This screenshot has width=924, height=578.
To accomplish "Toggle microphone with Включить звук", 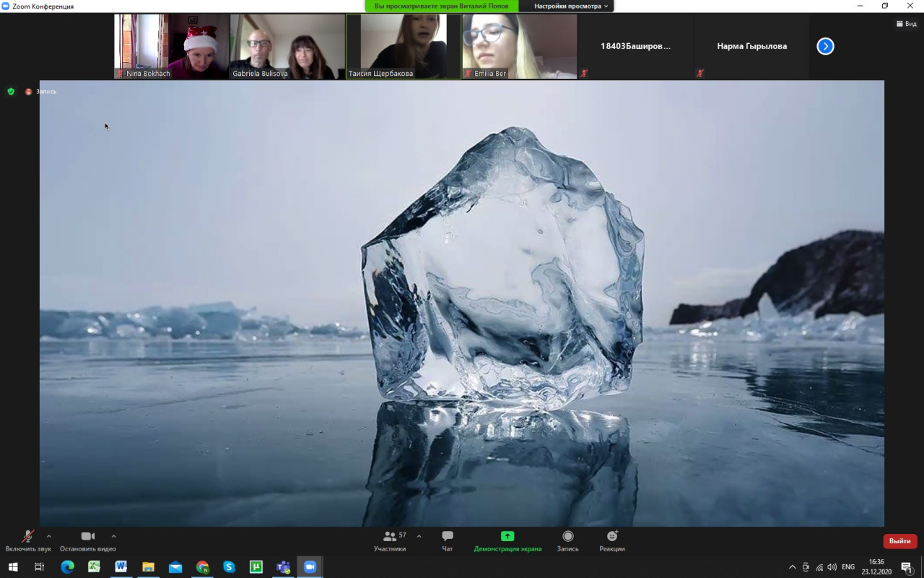I will pos(27,536).
